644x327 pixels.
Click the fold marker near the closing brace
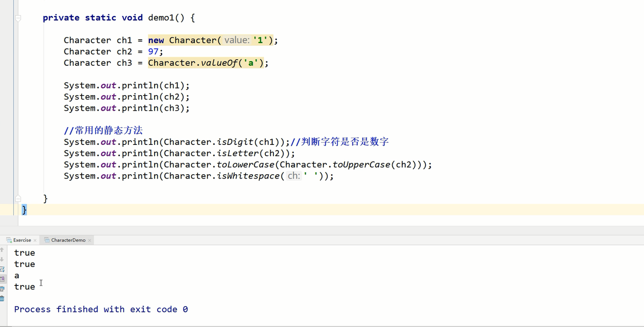18,198
